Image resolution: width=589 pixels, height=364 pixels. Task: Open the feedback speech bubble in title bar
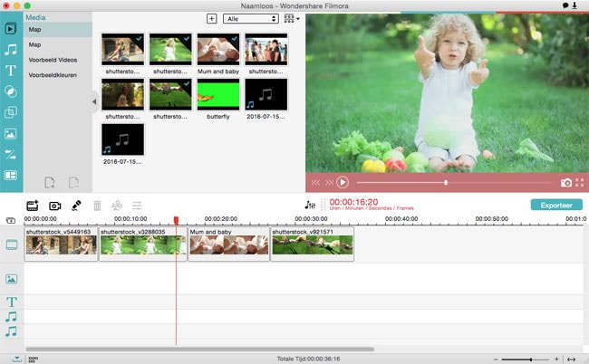coord(565,5)
